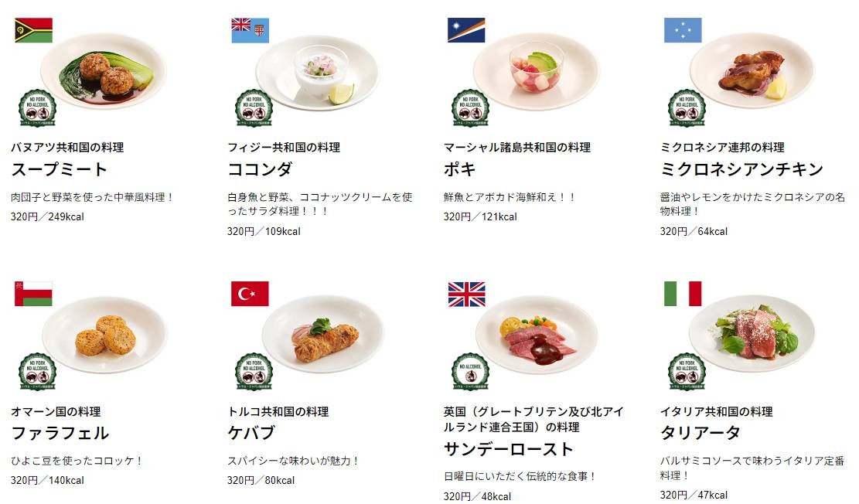Click the Italy flag icon
This screenshot has width=859, height=504.
[x=683, y=294]
